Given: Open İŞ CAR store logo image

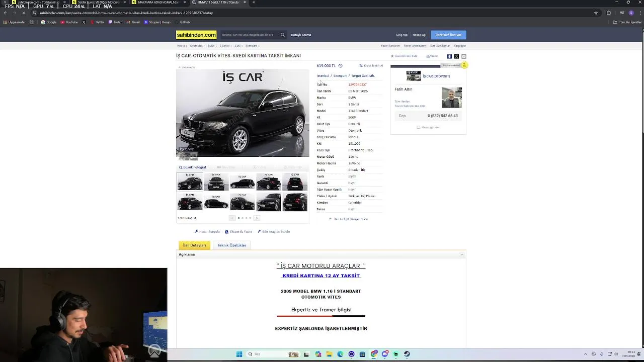Looking at the screenshot, I should (x=414, y=76).
